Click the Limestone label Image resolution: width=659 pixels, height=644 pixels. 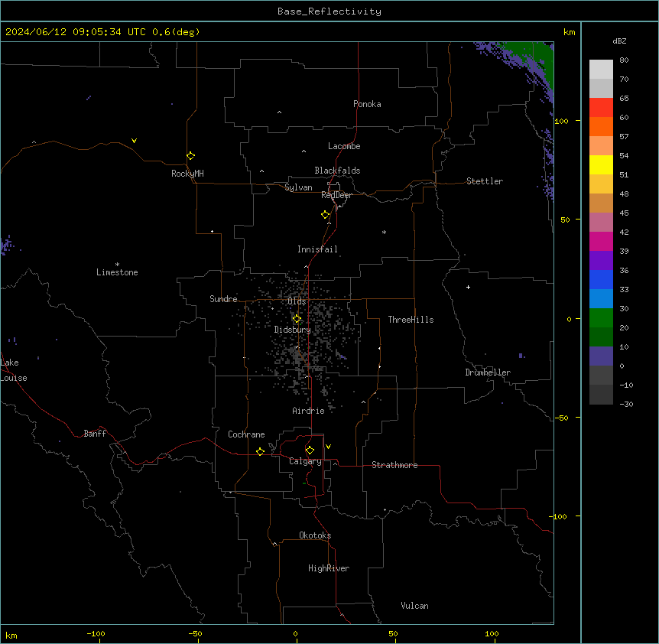117,272
